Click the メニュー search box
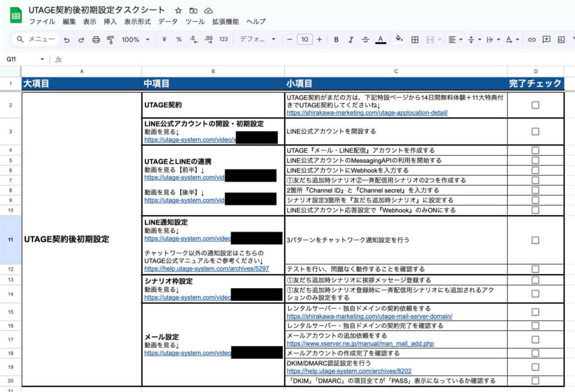 pos(35,39)
